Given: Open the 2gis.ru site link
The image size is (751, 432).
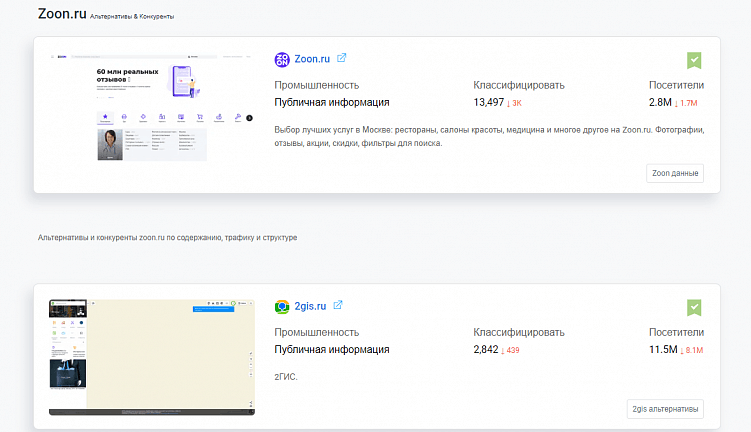Looking at the screenshot, I should point(310,306).
